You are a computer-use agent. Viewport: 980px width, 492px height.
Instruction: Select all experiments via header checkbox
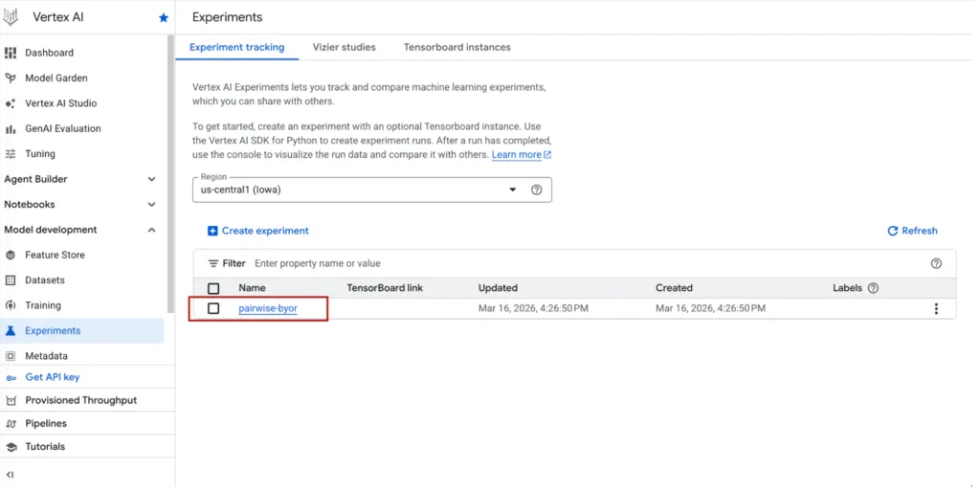tap(213, 288)
